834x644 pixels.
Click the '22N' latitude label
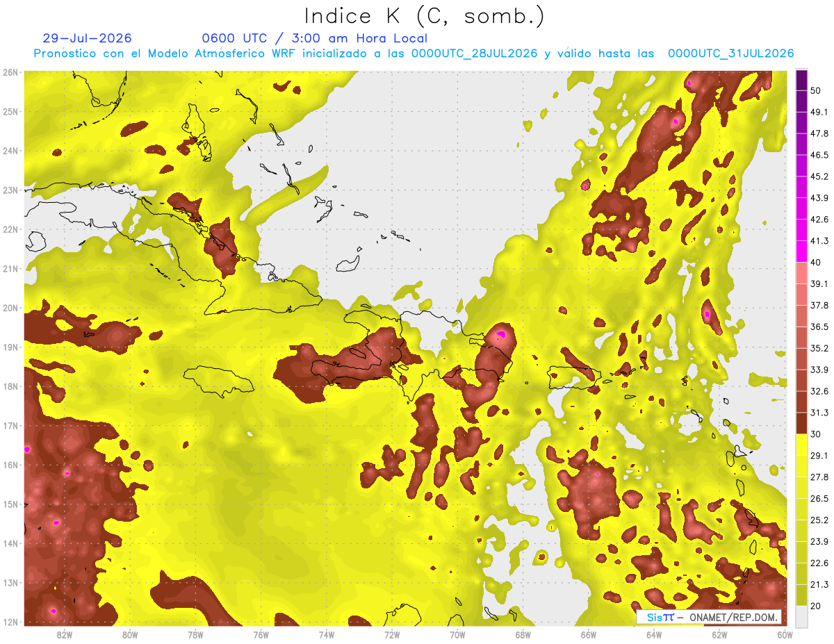coord(10,229)
